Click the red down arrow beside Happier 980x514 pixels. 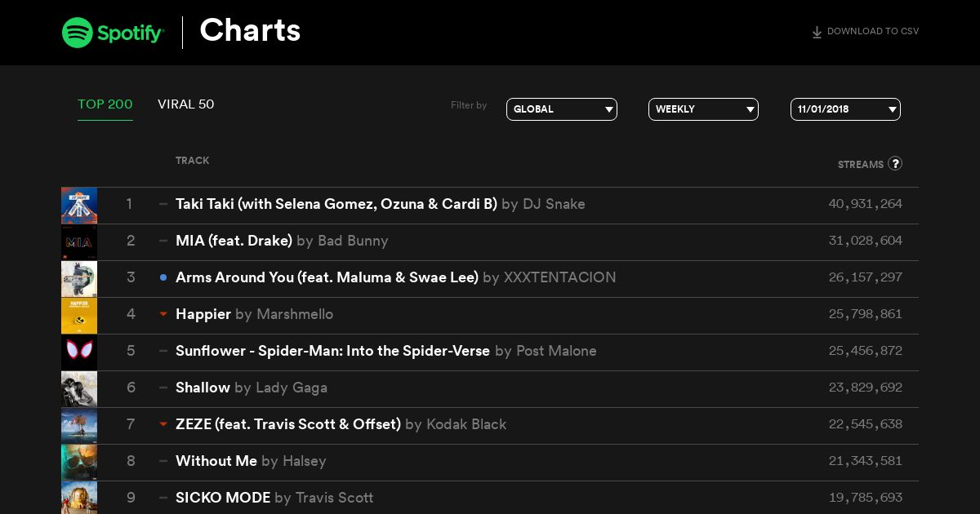tap(163, 314)
